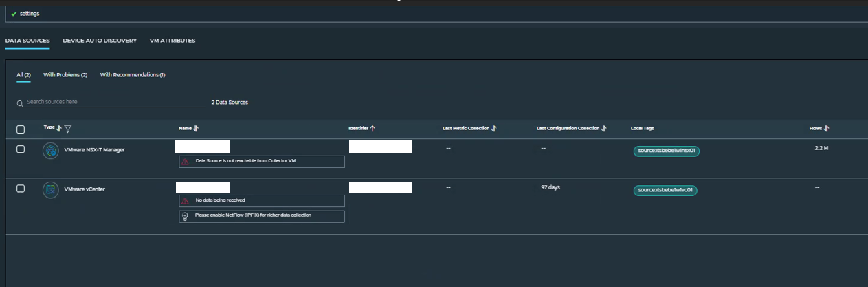Click the VMware NSX-T Manager type icon

[x=50, y=150]
